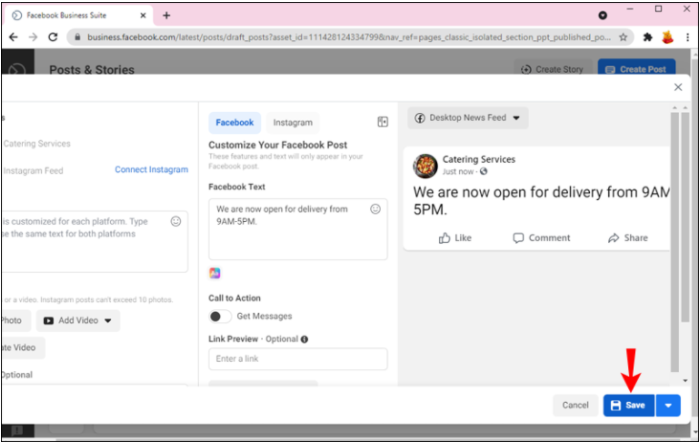Click Comment in the post preview
This screenshot has width=699, height=446.
pos(541,238)
